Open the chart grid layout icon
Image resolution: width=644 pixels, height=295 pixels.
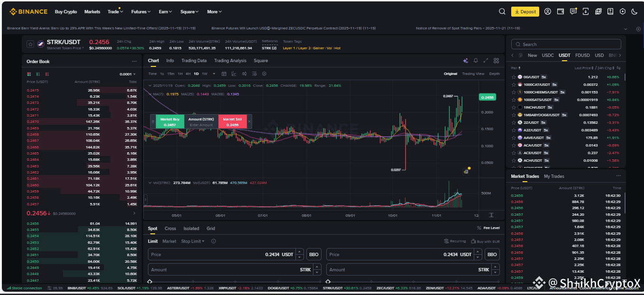(x=496, y=61)
